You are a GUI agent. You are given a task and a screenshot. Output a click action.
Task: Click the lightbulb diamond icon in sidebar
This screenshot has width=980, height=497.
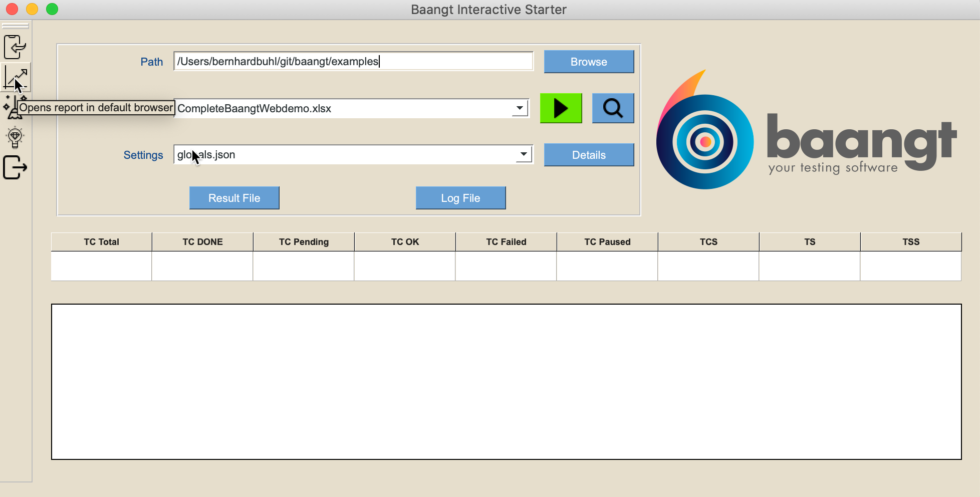click(x=15, y=137)
